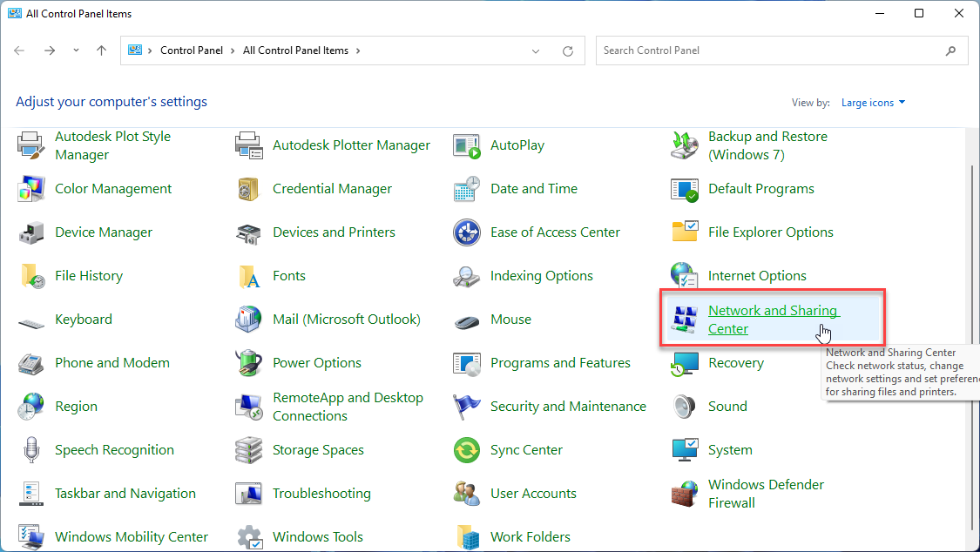Click the Troubleshooting icon
This screenshot has width=980, height=552.
248,494
